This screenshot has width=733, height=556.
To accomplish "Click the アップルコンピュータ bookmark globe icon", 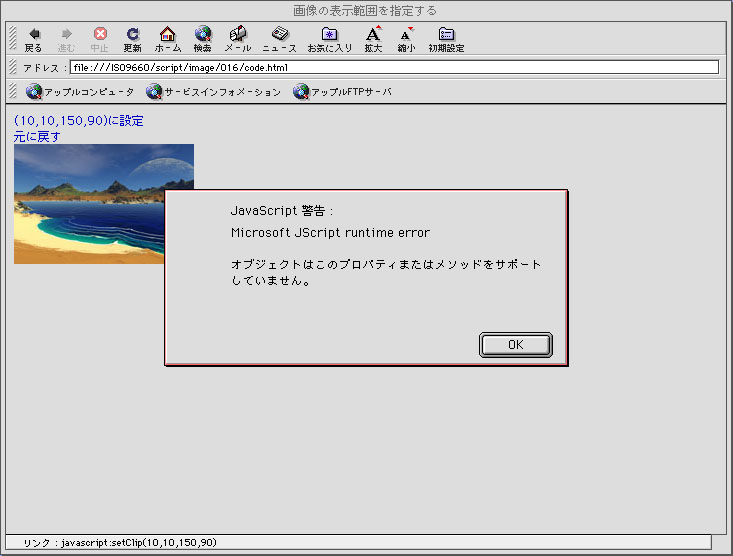I will 34,92.
